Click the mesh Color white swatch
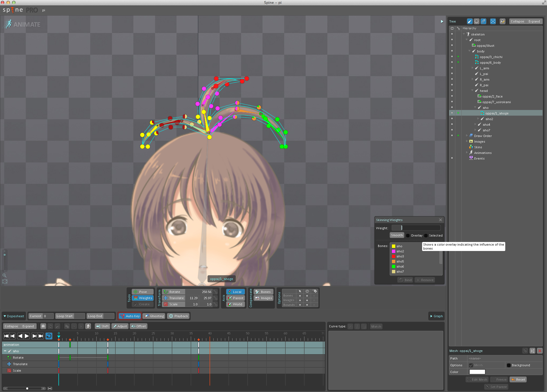This screenshot has height=392, width=547. (x=477, y=372)
